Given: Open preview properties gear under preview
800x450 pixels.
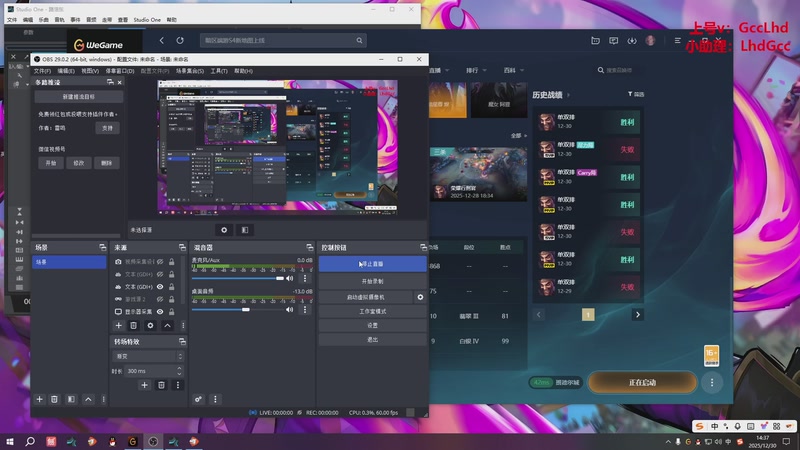Looking at the screenshot, I should 224,230.
